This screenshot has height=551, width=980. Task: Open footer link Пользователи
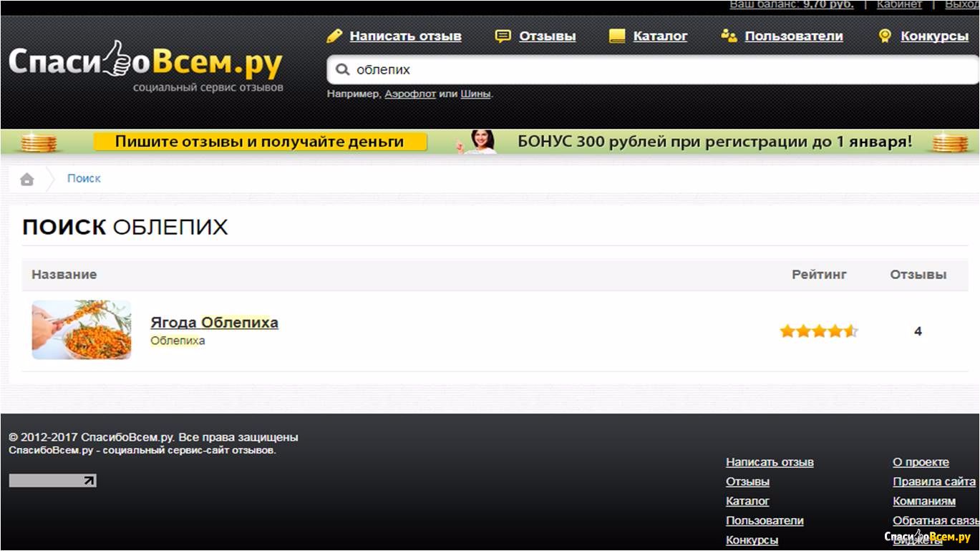coord(765,520)
